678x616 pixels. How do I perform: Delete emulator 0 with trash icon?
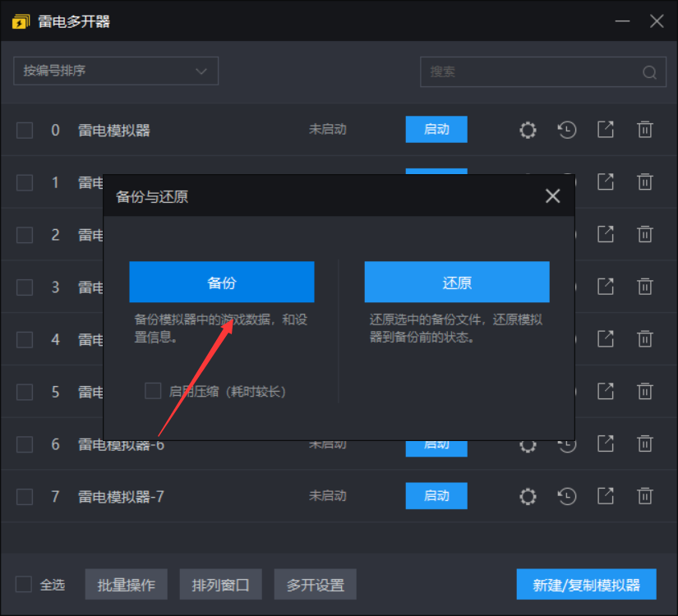644,130
